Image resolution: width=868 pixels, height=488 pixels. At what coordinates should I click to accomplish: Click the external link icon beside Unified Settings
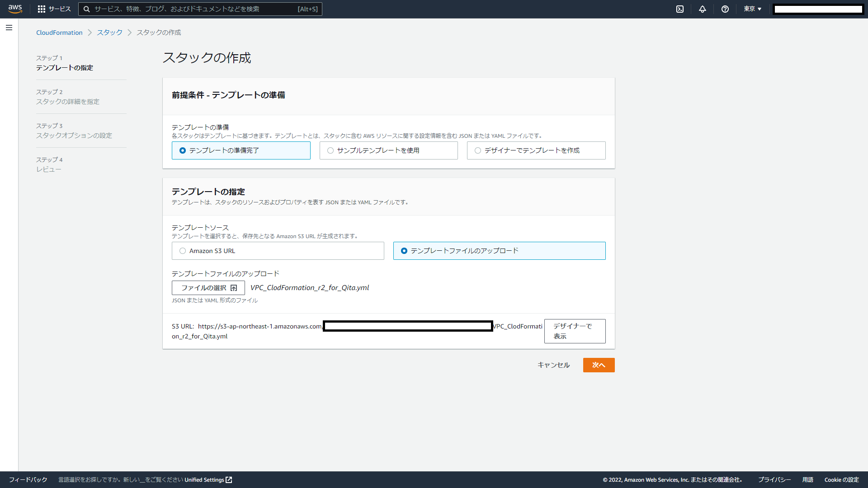(229, 480)
